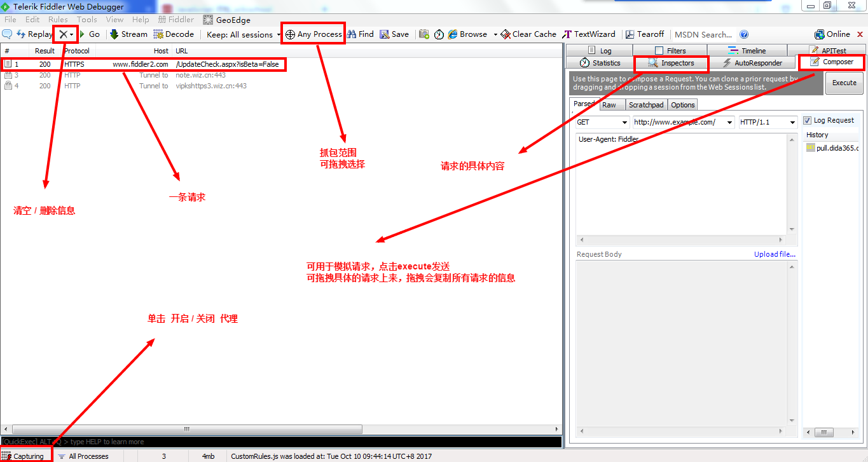Click the comment balloon toolbar icon

tap(7, 34)
